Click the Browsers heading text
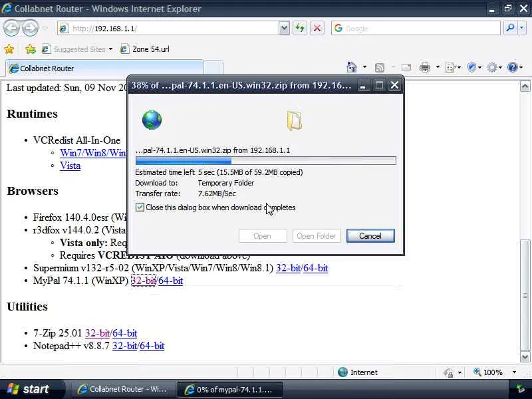The image size is (532, 399). pyautogui.click(x=33, y=191)
